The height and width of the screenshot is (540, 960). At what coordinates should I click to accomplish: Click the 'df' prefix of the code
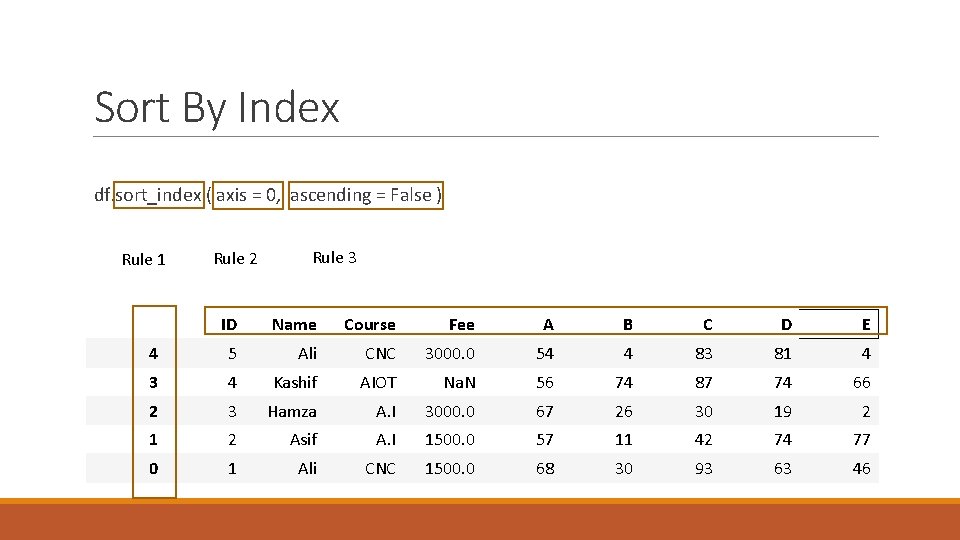pyautogui.click(x=102, y=195)
